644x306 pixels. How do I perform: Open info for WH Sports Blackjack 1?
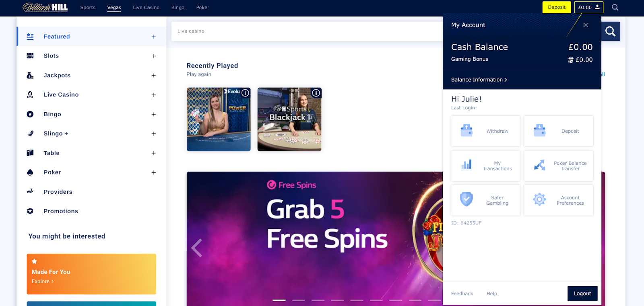pos(316,93)
